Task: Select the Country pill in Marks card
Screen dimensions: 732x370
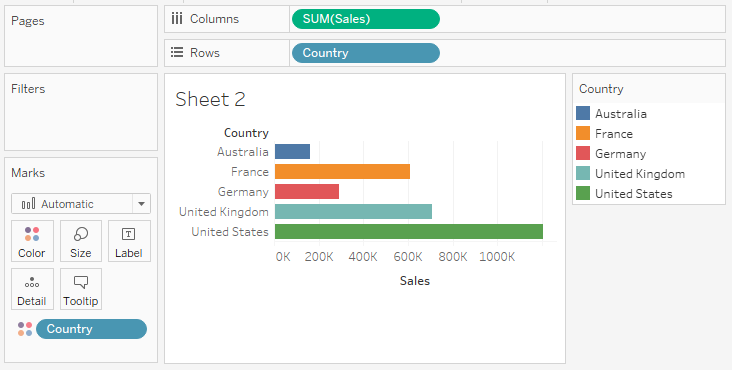Action: click(x=91, y=329)
